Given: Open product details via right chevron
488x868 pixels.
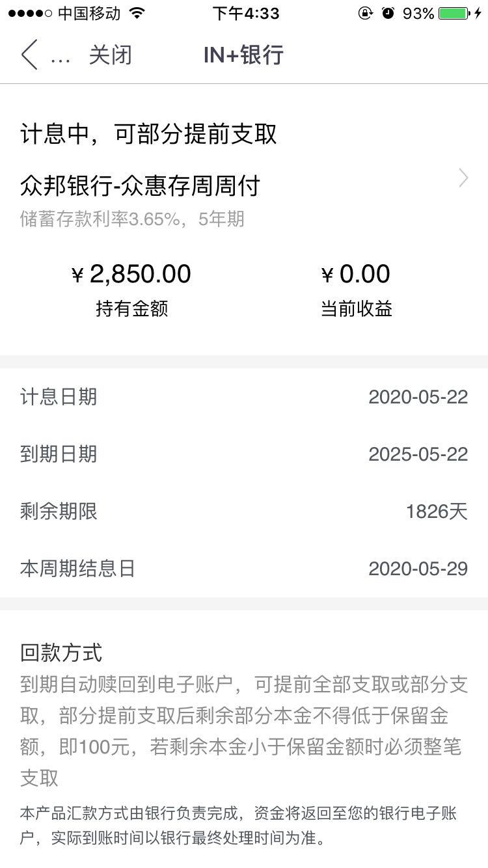Looking at the screenshot, I should pos(464,178).
